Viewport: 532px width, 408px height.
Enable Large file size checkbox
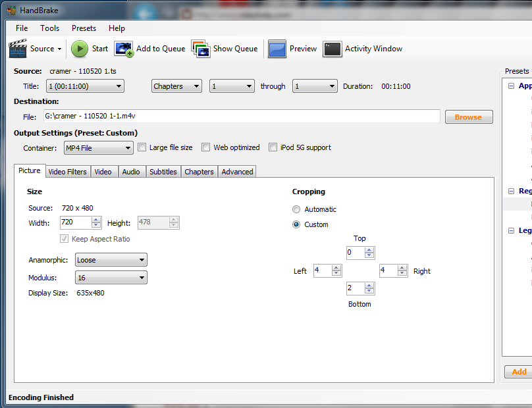(142, 147)
